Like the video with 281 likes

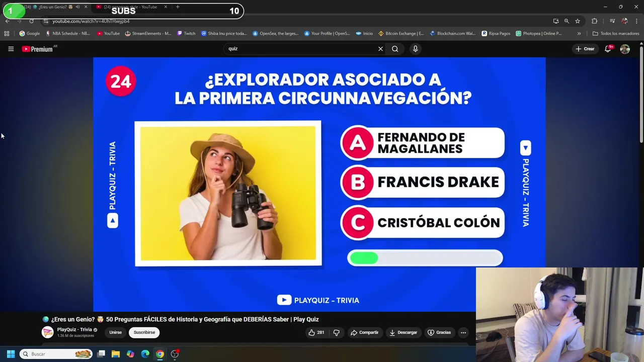[316, 332]
